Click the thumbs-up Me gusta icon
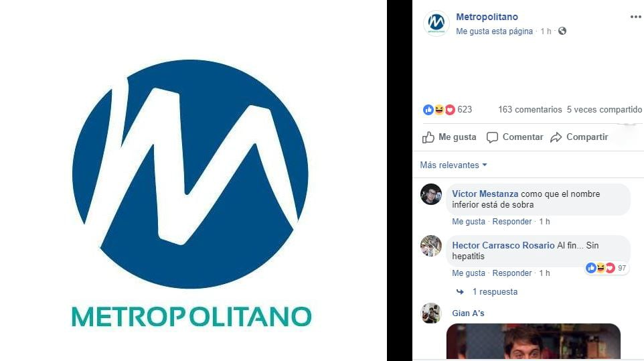 click(x=428, y=137)
